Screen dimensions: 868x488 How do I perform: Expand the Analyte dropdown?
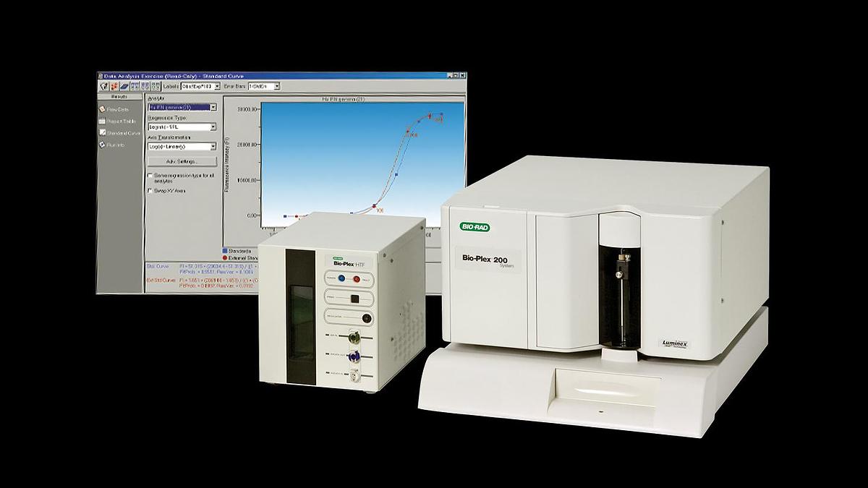pos(182,108)
